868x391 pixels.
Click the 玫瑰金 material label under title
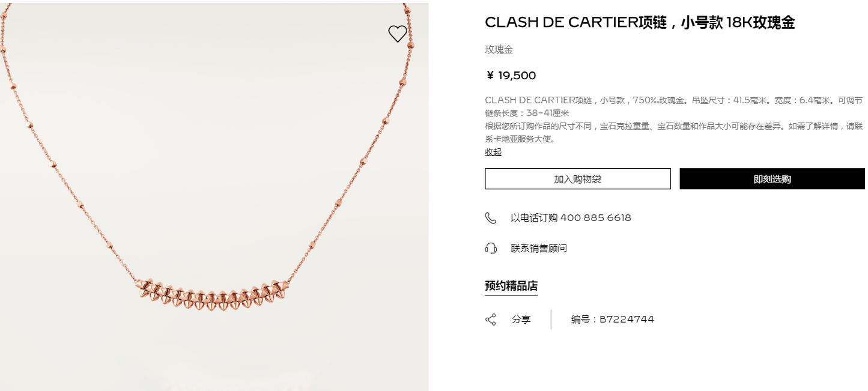(499, 50)
